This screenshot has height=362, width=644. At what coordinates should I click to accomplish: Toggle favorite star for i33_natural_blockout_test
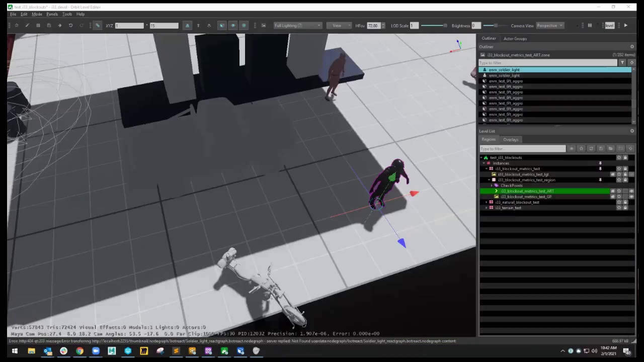[619, 202]
